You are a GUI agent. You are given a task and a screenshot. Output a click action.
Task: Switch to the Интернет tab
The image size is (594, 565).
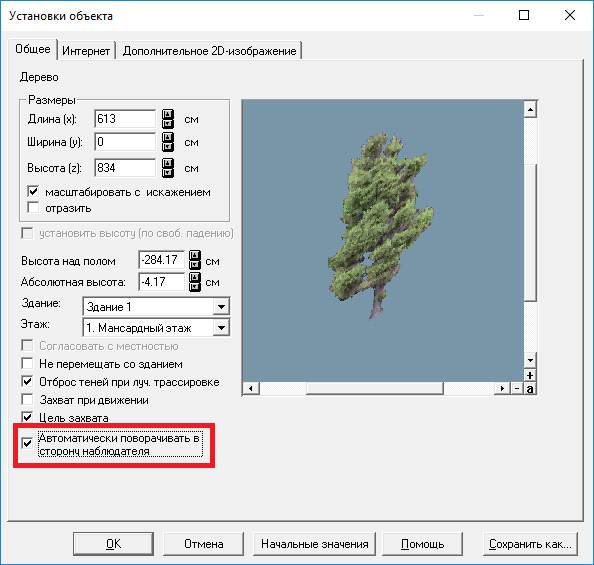point(86,51)
